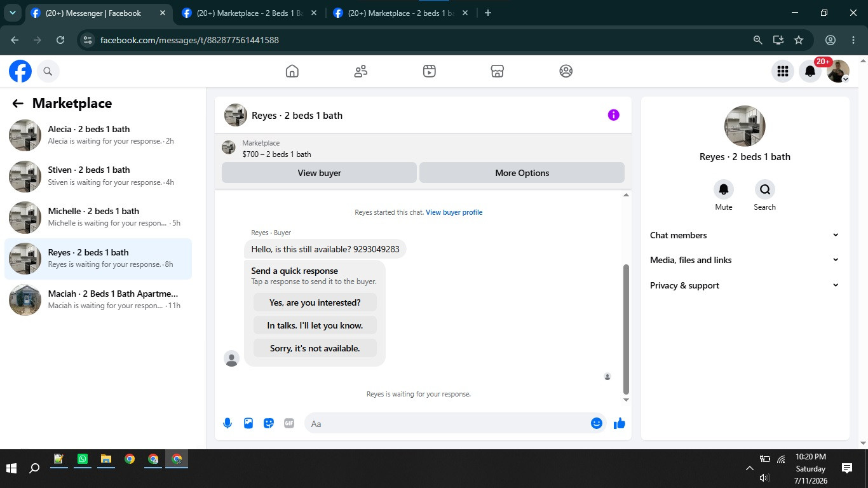Image resolution: width=868 pixels, height=488 pixels.
Task: Click the voice clip microphone icon
Action: pos(227,423)
